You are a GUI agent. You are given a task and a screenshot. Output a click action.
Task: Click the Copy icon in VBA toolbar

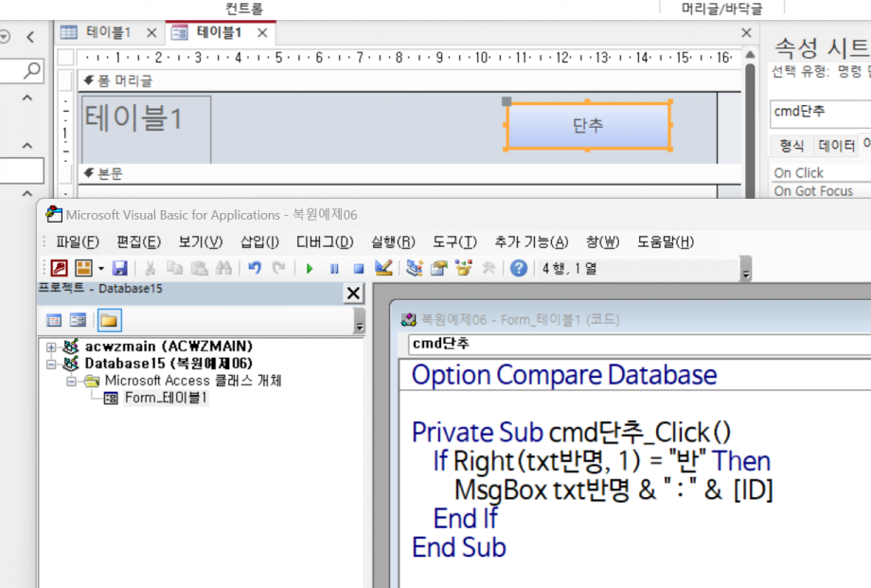click(174, 269)
